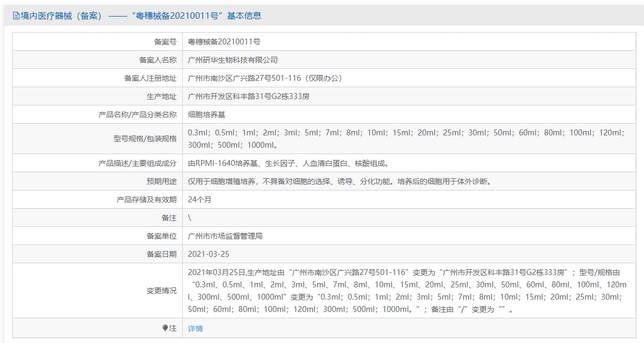The width and height of the screenshot is (644, 343).
Task: Click the change record text in 变更情况 row
Action: click(406, 290)
